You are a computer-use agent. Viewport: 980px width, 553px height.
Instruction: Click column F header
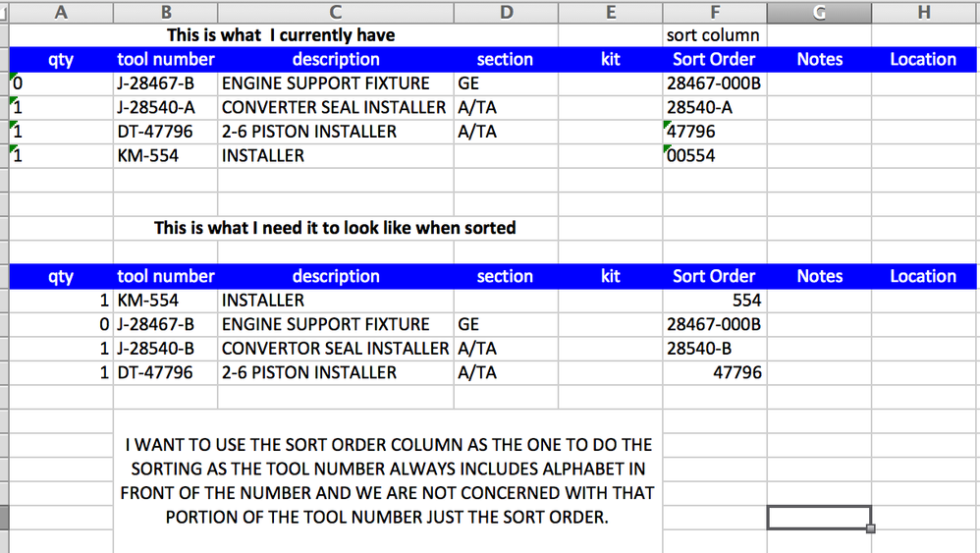714,12
